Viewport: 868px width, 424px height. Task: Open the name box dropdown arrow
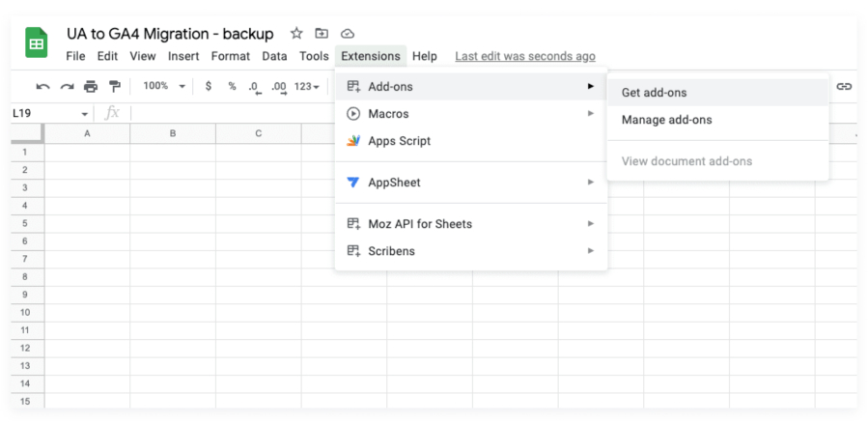pyautogui.click(x=85, y=114)
